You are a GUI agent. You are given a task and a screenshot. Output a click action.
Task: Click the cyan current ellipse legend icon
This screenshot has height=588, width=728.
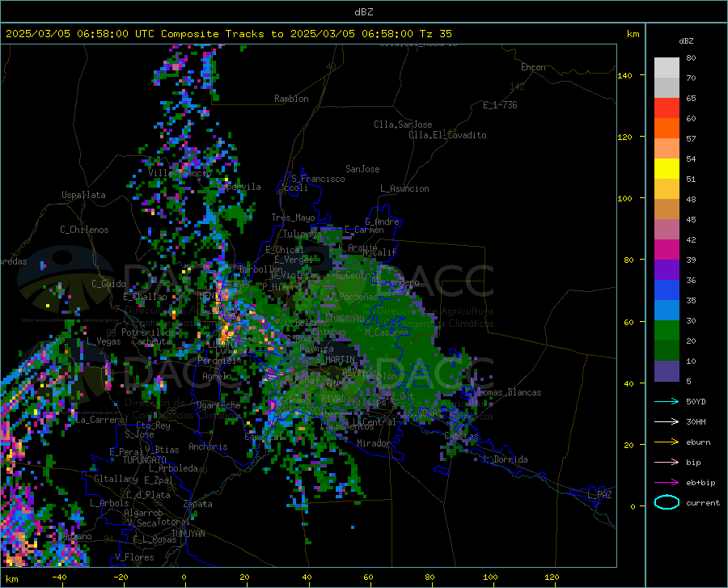(667, 502)
